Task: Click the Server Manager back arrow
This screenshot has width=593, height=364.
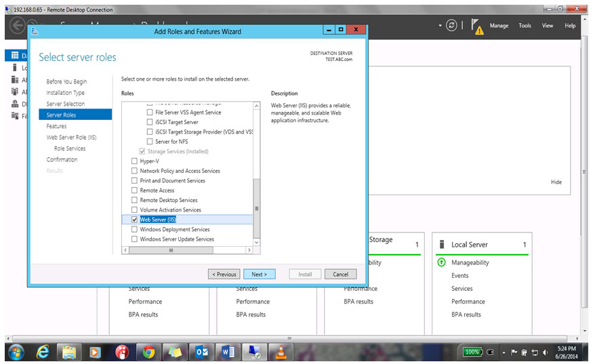Action: pos(17,26)
